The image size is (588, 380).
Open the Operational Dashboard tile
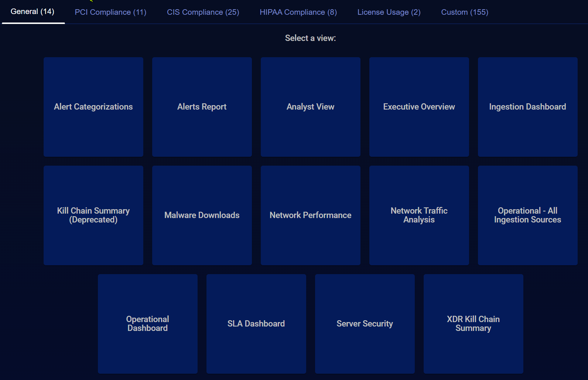tap(148, 324)
